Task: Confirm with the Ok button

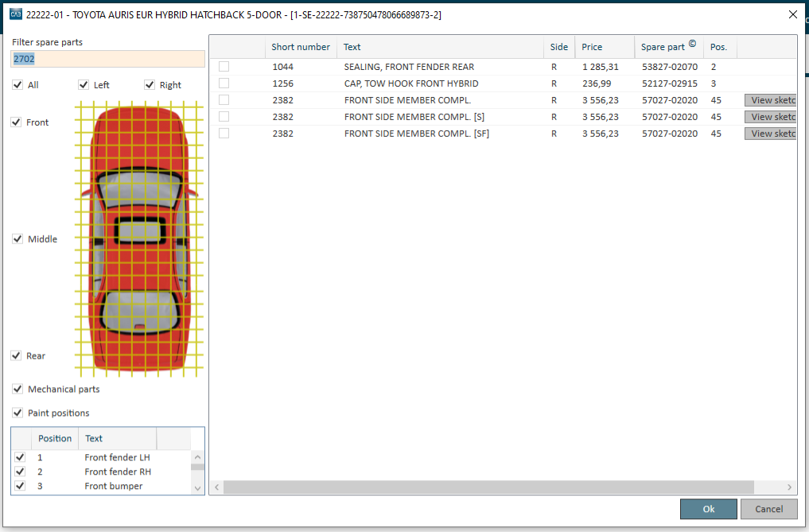Action: [709, 509]
